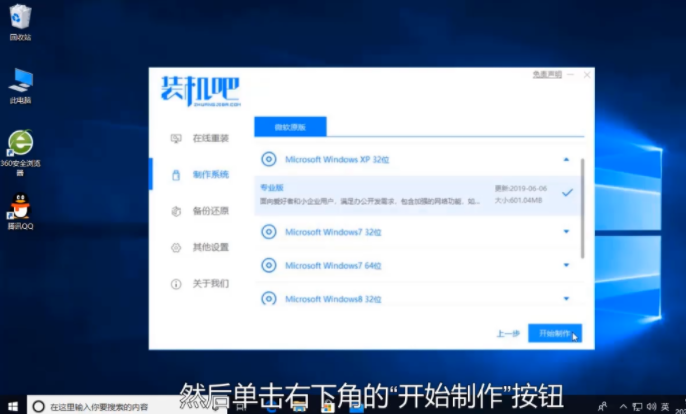Open 其他设置 gear icon

coord(176,247)
